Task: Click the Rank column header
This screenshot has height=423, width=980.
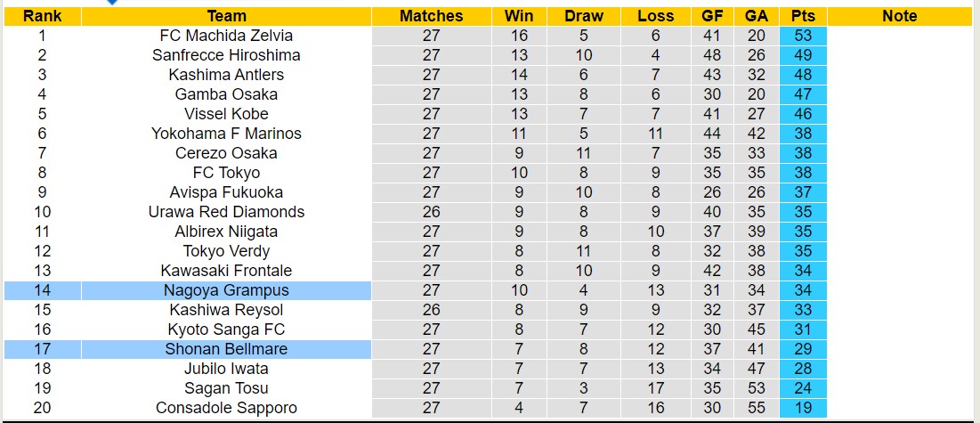Action: (x=42, y=16)
